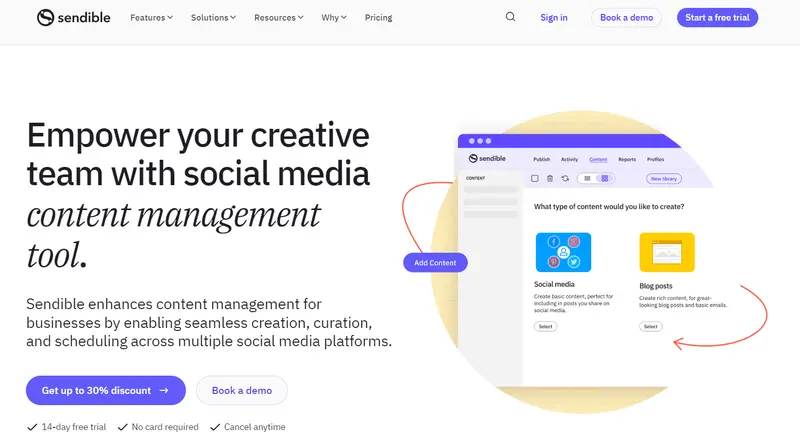
Task: Select the Social media content thumbnail
Action: point(563,252)
